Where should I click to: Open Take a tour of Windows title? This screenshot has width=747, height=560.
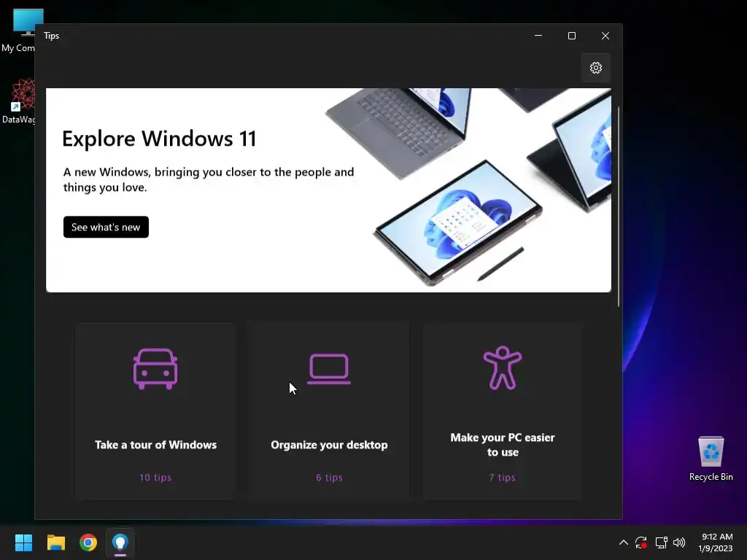[156, 445]
